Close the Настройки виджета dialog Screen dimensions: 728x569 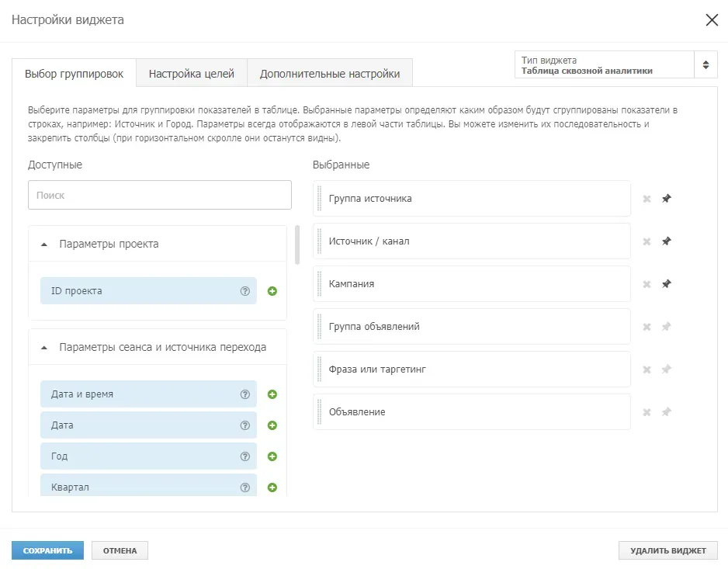(712, 20)
